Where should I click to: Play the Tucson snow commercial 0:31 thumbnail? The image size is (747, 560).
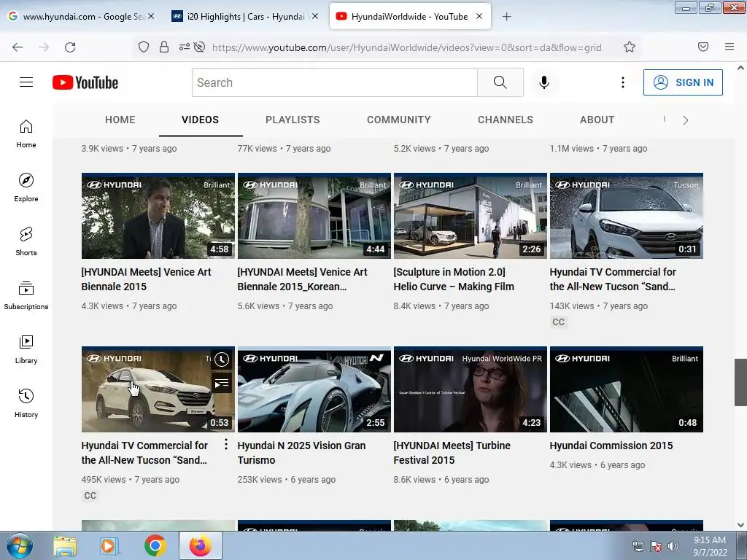pyautogui.click(x=627, y=216)
